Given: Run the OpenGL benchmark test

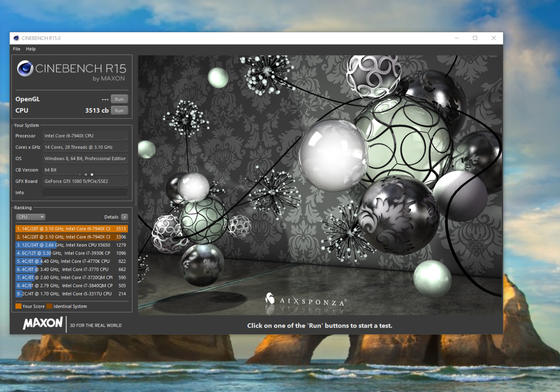Looking at the screenshot, I should tap(119, 99).
